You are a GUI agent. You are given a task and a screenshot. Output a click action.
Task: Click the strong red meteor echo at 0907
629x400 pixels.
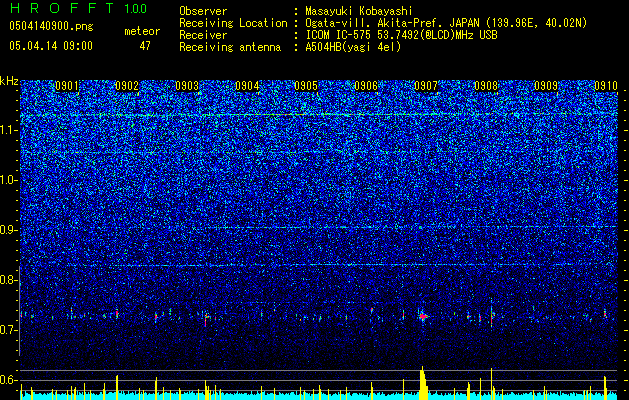(423, 317)
